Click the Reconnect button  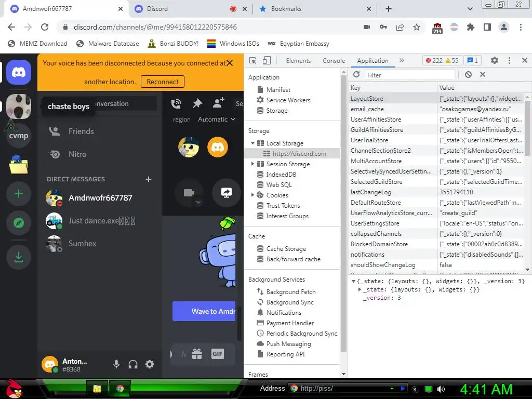[163, 82]
